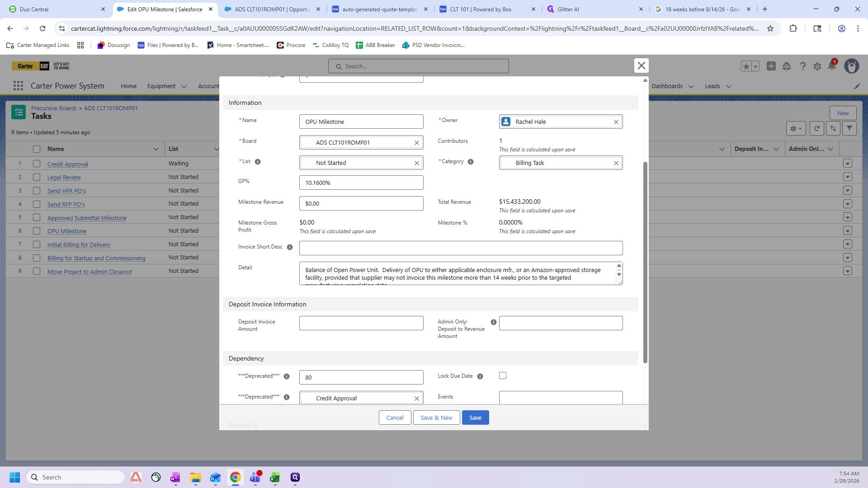Click the List field info icon
868x488 pixels.
258,162
